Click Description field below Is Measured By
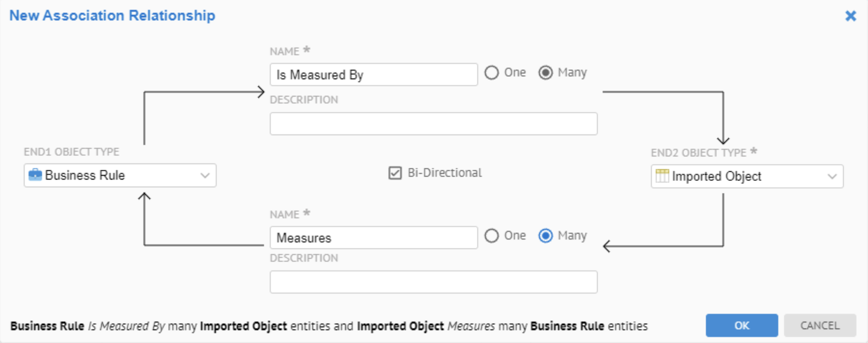Screen dimensions: 868x343 (433, 124)
